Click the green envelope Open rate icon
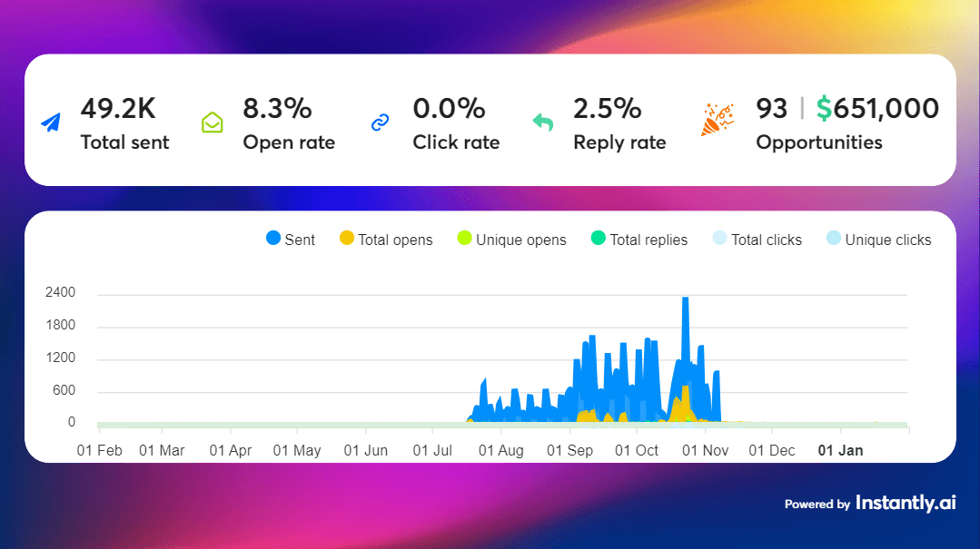 212,123
